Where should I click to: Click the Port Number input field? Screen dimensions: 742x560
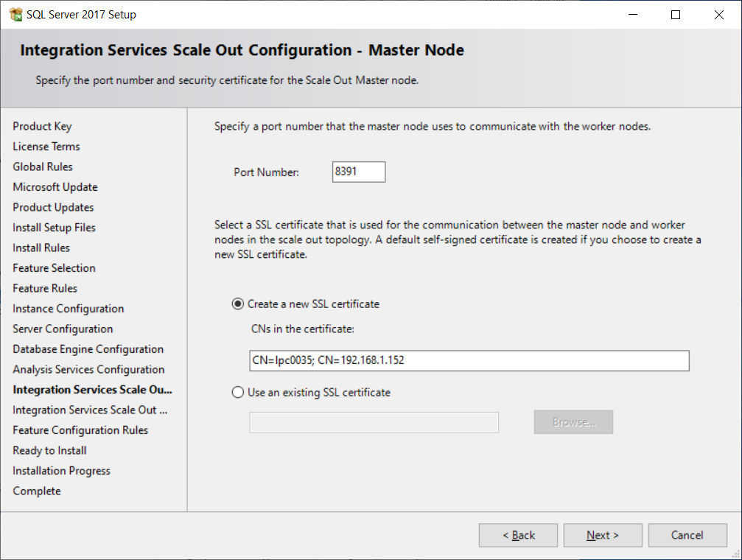coord(359,172)
